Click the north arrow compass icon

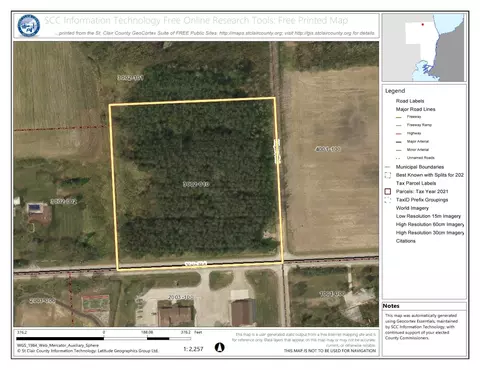(219, 347)
